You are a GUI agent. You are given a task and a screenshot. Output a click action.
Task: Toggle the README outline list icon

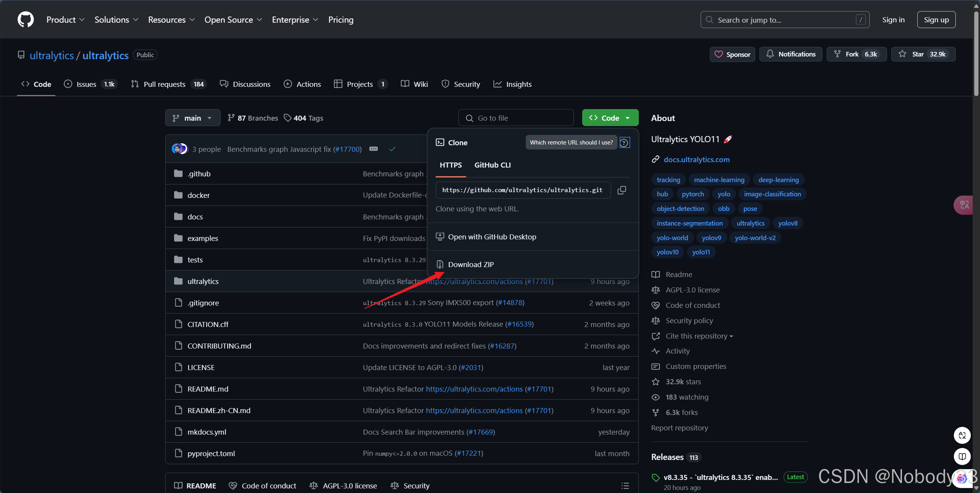coord(625,486)
